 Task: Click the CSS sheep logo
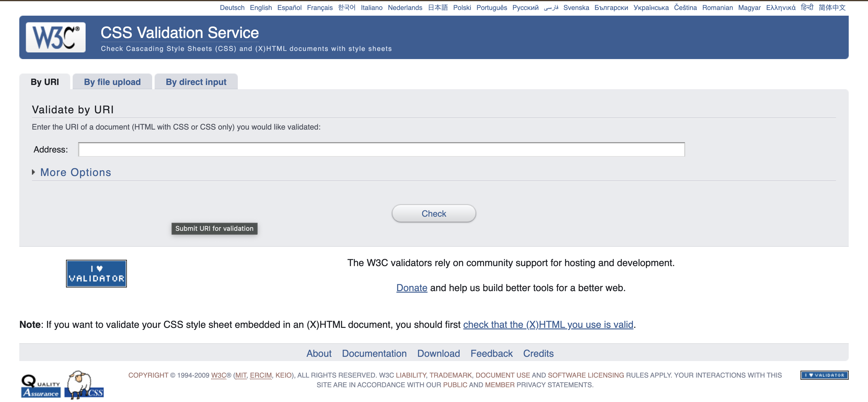(x=84, y=385)
